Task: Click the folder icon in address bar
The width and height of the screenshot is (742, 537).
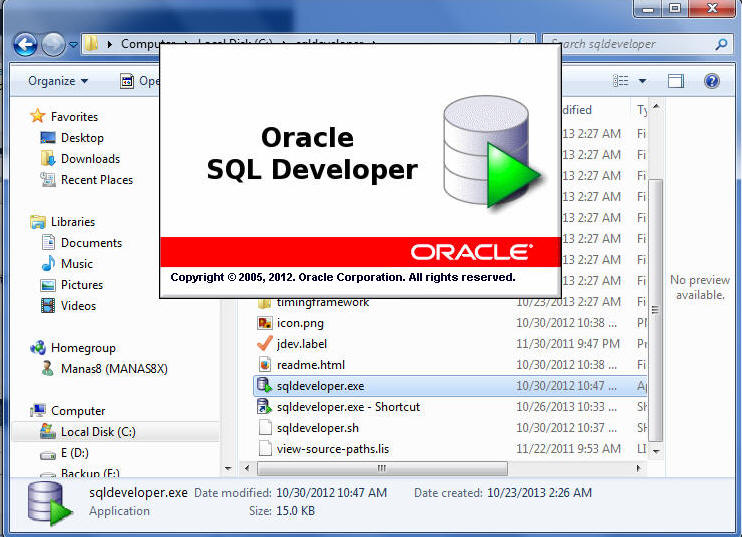Action: (91, 44)
